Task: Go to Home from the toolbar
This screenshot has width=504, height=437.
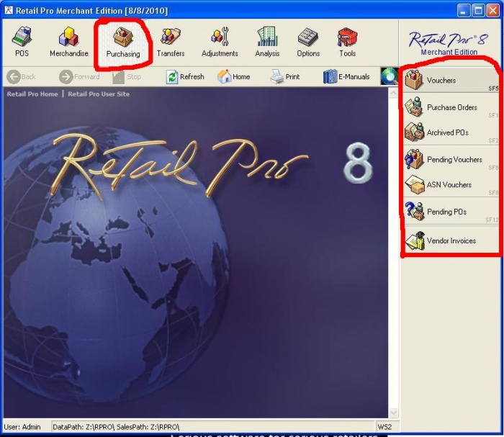Action: click(234, 77)
